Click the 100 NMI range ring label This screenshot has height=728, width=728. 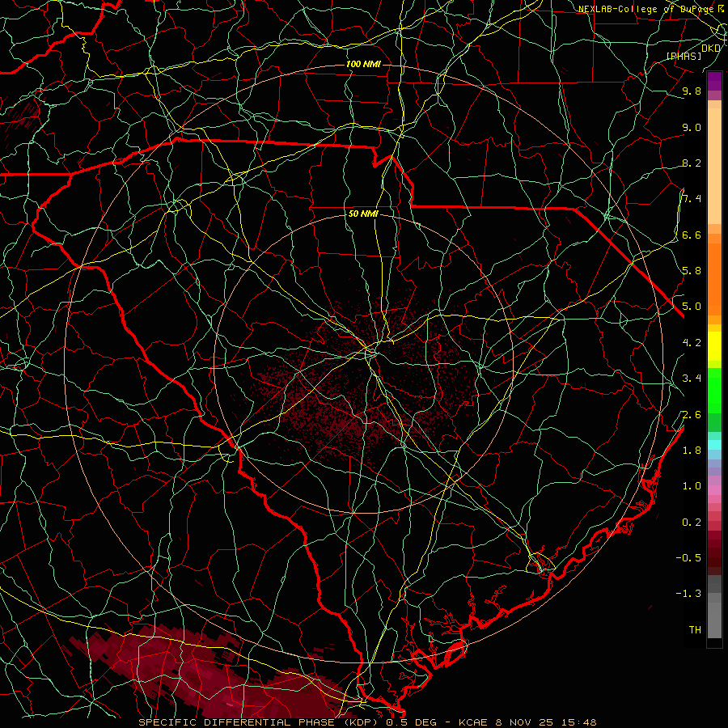[x=363, y=64]
